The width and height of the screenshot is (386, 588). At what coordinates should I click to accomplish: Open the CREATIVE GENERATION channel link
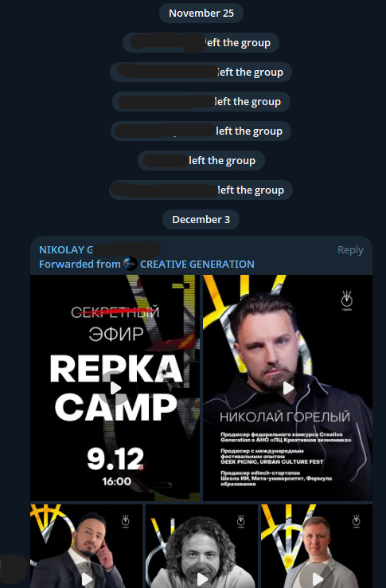(197, 264)
